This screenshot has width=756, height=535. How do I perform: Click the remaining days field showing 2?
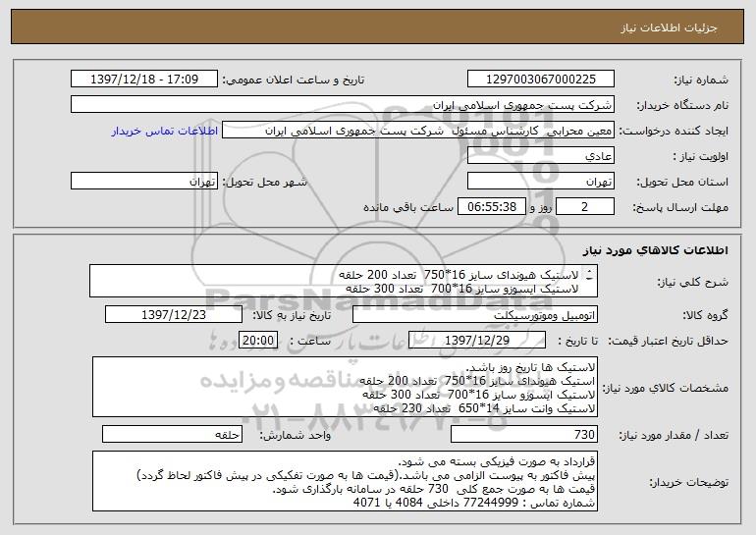[x=585, y=207]
